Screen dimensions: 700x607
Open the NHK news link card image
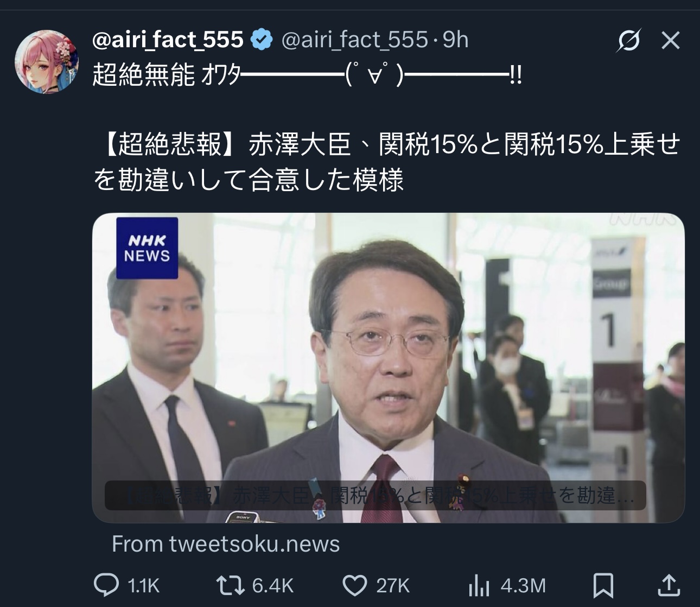389,368
